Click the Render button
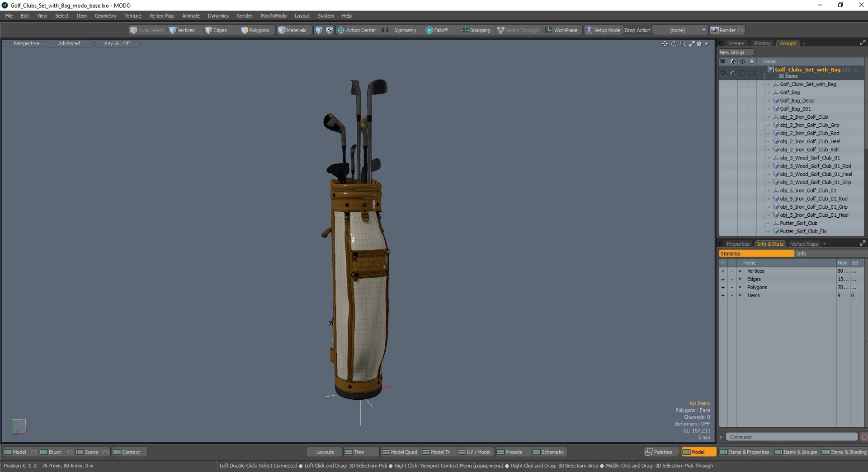This screenshot has height=472, width=868. 727,30
